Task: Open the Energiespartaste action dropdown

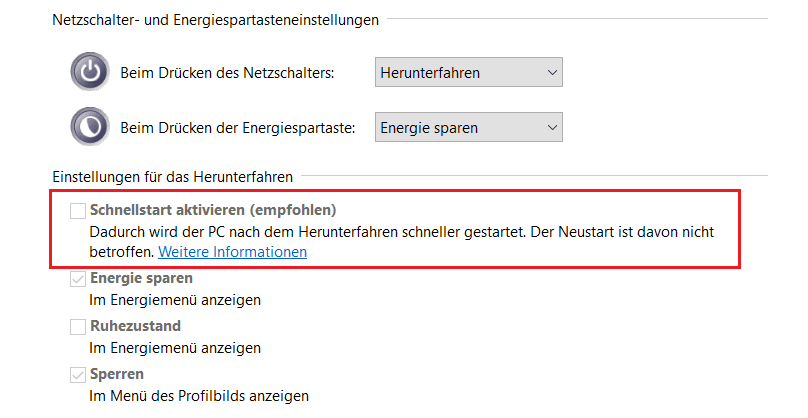Action: click(468, 127)
